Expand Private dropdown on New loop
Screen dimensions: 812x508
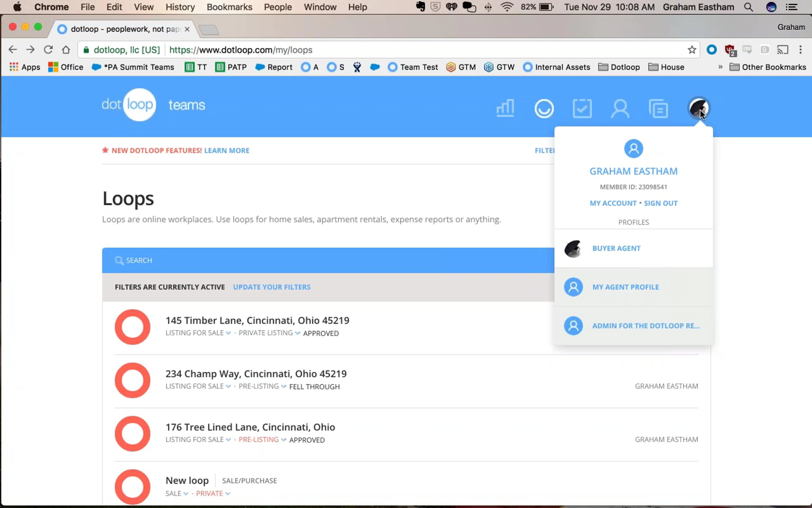[x=213, y=493]
